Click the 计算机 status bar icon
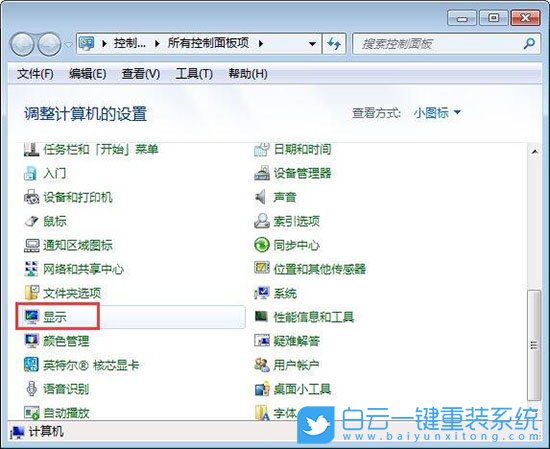The width and height of the screenshot is (550, 449). coord(18,432)
